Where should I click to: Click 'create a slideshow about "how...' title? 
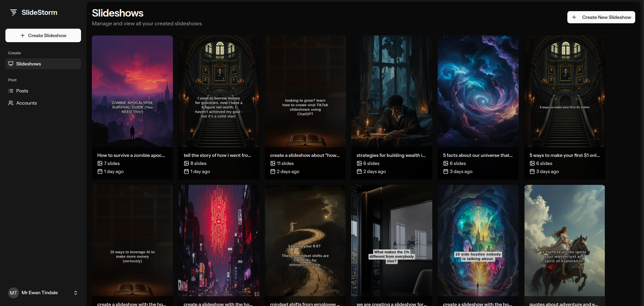coord(305,155)
